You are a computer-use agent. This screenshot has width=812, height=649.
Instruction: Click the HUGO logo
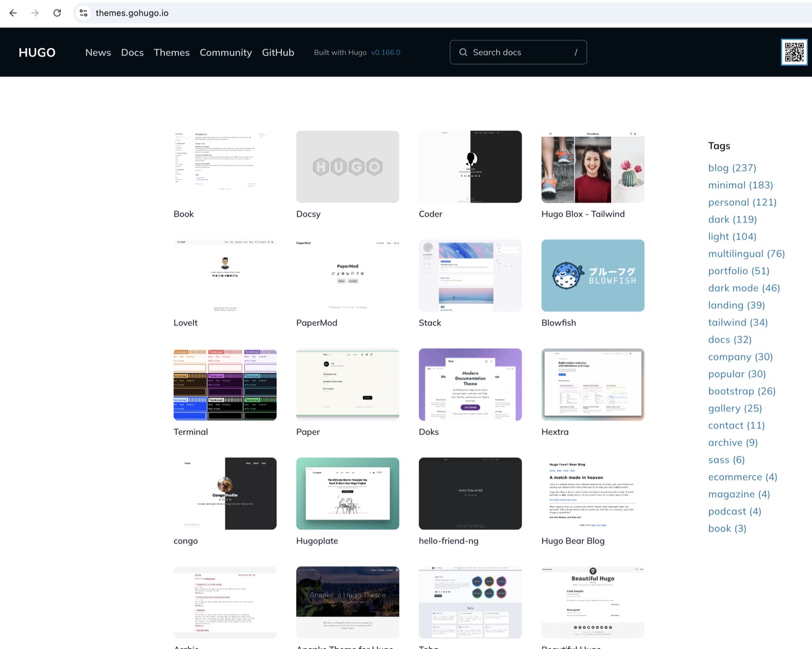(37, 52)
